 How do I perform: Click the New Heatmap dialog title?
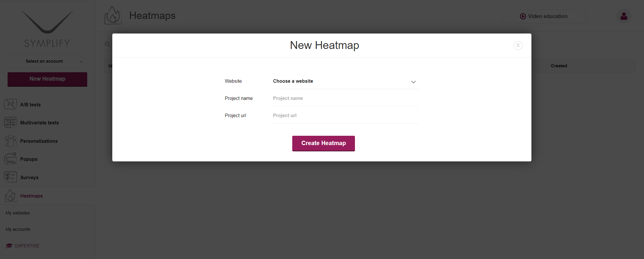(324, 45)
